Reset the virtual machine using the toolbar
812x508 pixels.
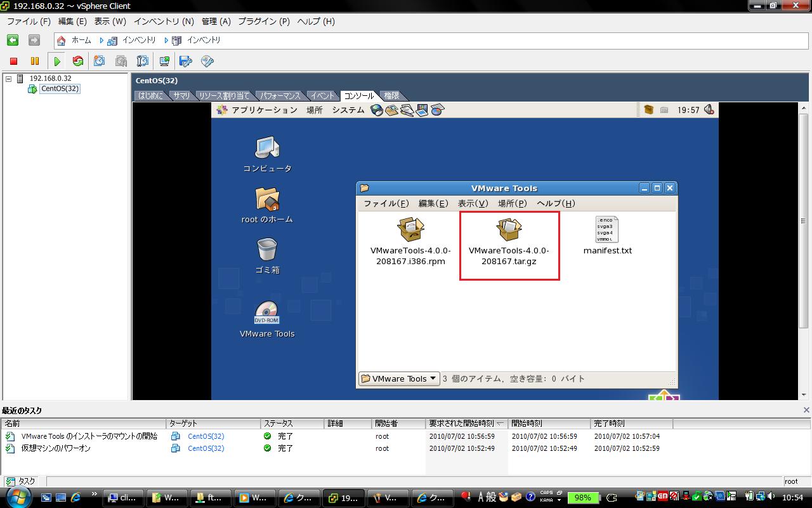(x=78, y=61)
